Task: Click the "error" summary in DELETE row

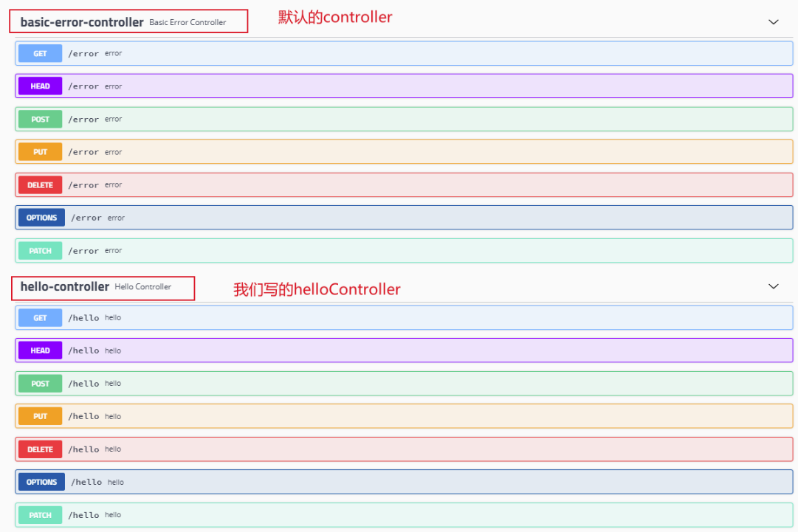Action: [114, 184]
